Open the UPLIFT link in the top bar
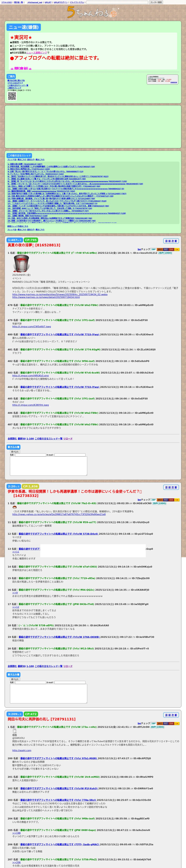186x868 pixels. (48, 2)
